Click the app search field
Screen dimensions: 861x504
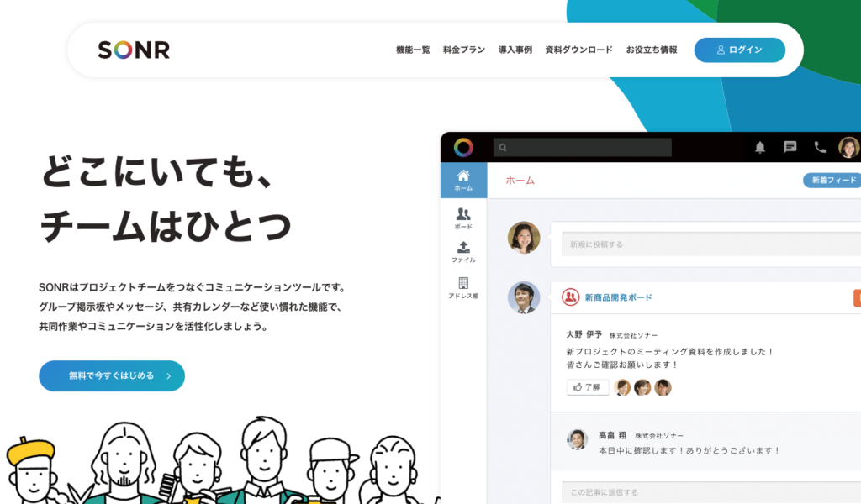[582, 147]
